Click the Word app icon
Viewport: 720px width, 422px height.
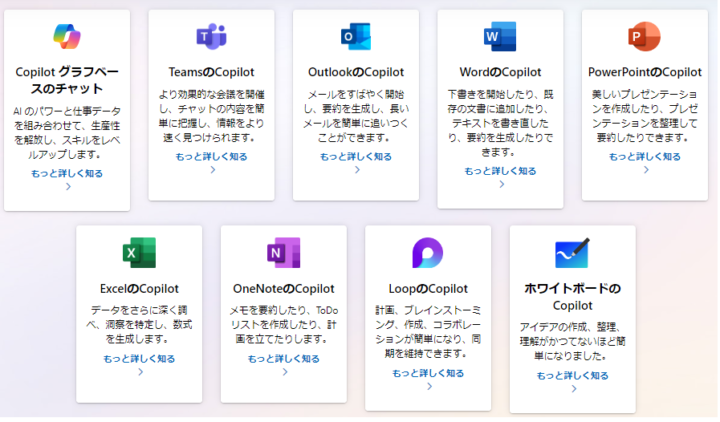tap(499, 37)
